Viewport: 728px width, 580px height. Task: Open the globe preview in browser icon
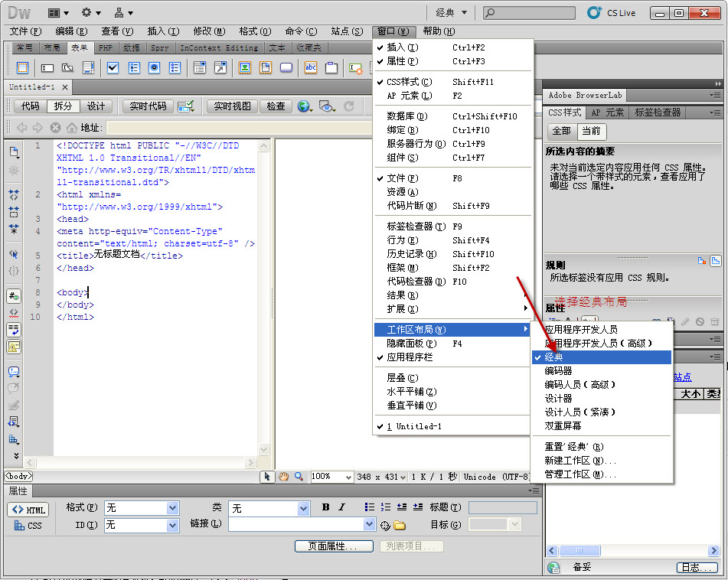point(304,106)
